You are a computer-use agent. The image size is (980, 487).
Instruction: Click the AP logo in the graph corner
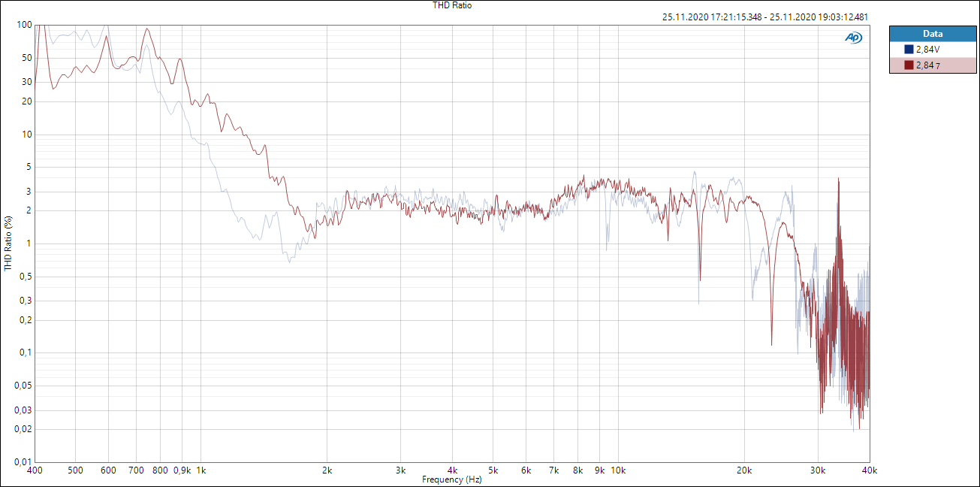[x=853, y=37]
